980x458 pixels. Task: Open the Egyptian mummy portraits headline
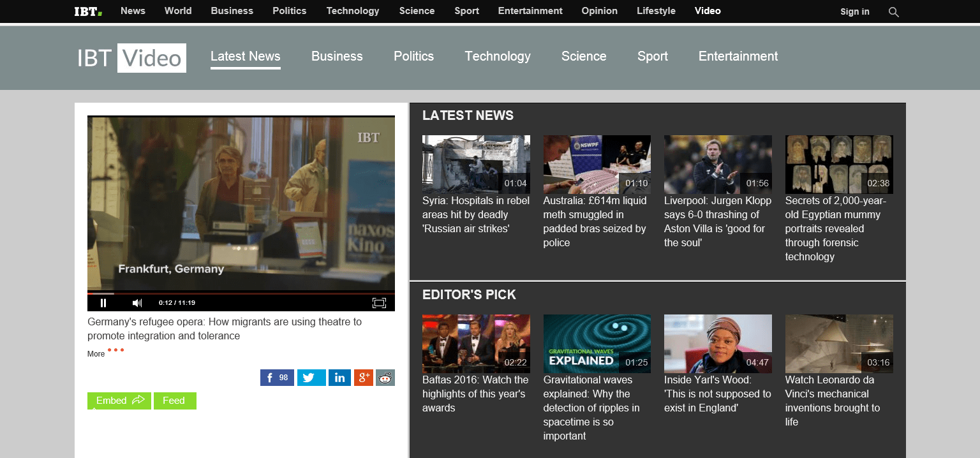click(836, 229)
